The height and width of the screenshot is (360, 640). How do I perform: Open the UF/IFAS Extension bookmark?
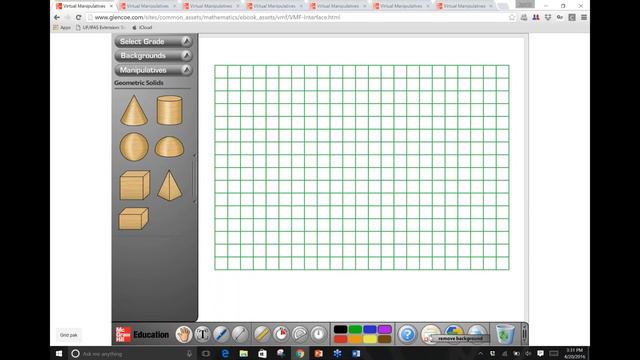point(100,28)
